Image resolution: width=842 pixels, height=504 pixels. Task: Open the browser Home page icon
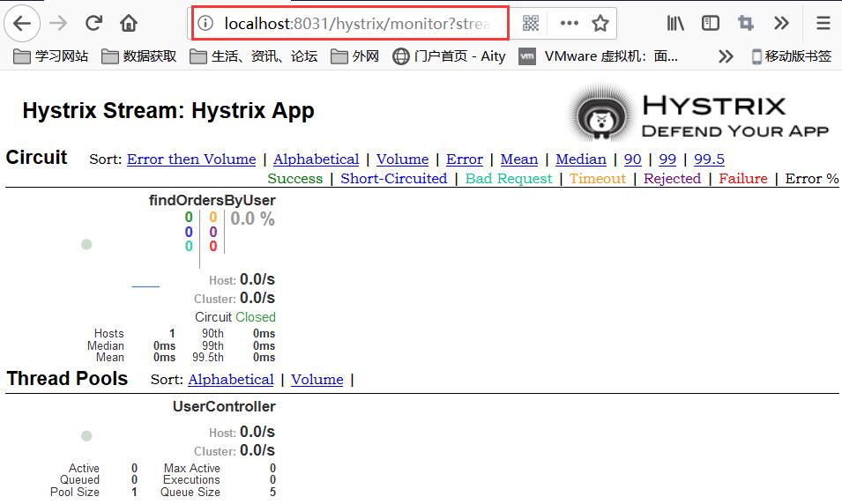point(129,23)
